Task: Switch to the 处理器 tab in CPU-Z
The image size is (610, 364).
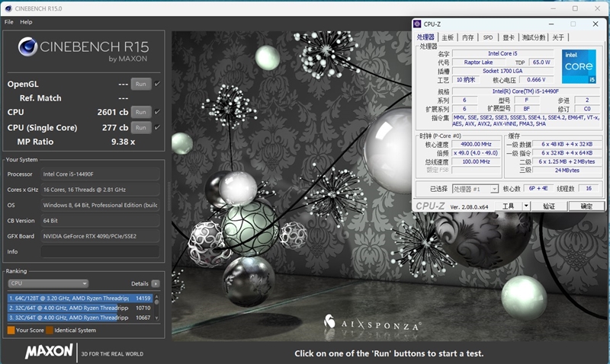Action: (x=425, y=37)
